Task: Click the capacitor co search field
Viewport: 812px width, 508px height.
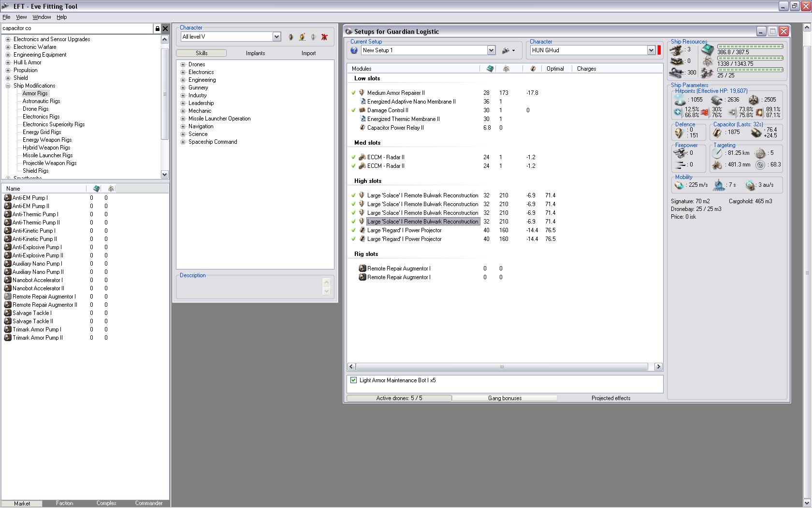Action: 77,29
